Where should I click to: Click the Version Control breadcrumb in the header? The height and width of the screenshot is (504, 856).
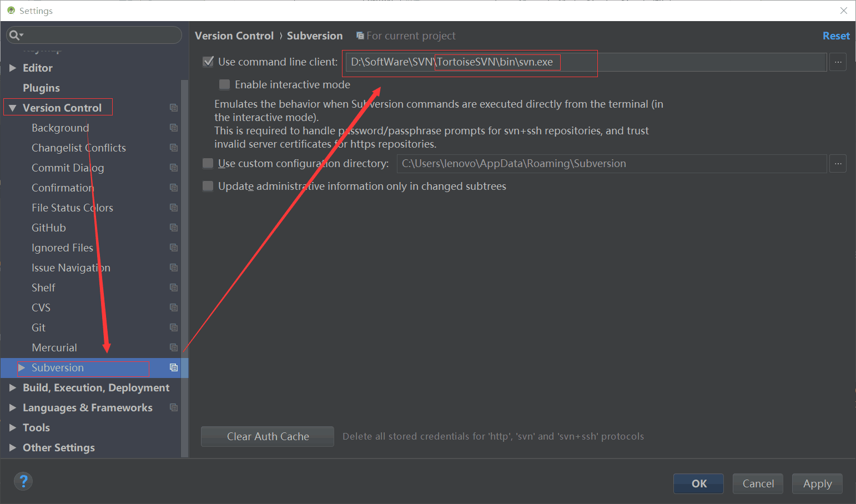[234, 36]
